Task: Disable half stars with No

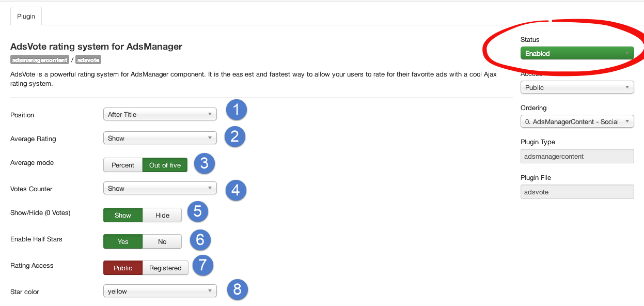Action: point(162,241)
